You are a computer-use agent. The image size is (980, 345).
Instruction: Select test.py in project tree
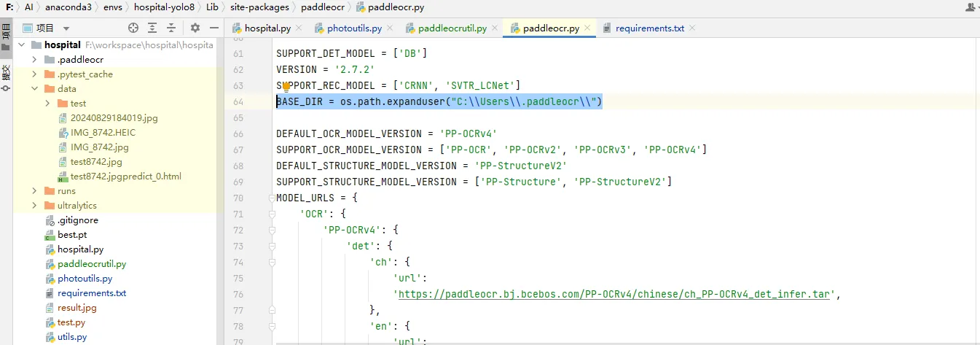[71, 322]
